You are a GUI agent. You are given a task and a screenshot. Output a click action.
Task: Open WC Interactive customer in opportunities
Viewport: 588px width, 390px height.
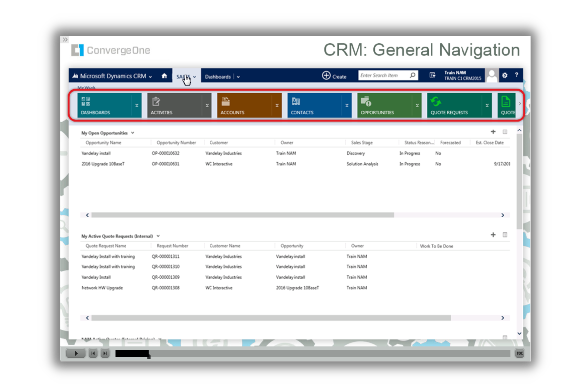[218, 164]
